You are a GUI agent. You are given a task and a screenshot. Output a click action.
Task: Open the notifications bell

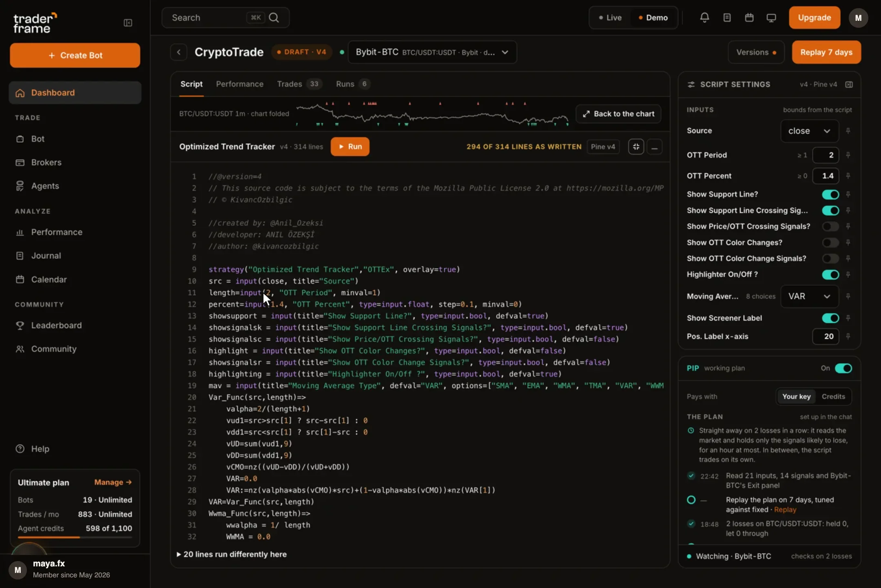pyautogui.click(x=704, y=18)
